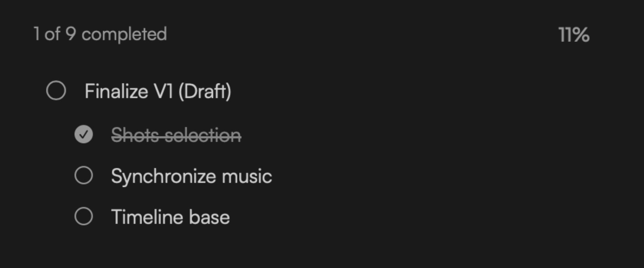Tick the Timeline base checkbox
Screen dimensions: 644x268
[x=84, y=216]
